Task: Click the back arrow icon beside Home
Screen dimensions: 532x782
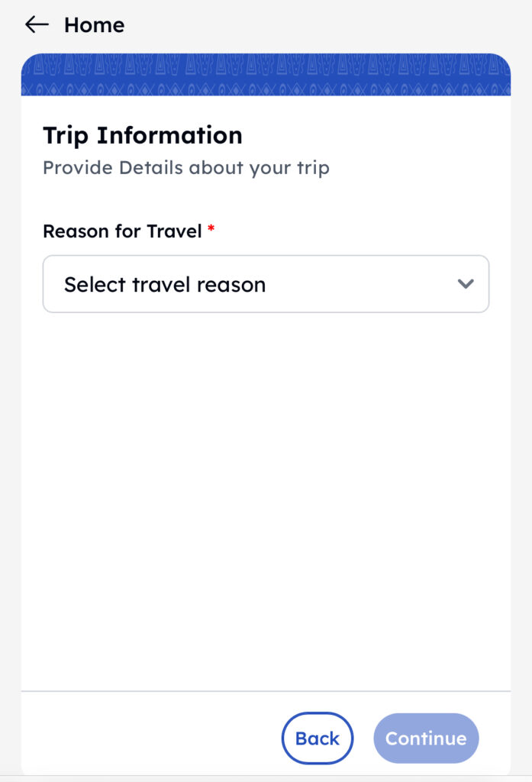Action: pos(36,24)
